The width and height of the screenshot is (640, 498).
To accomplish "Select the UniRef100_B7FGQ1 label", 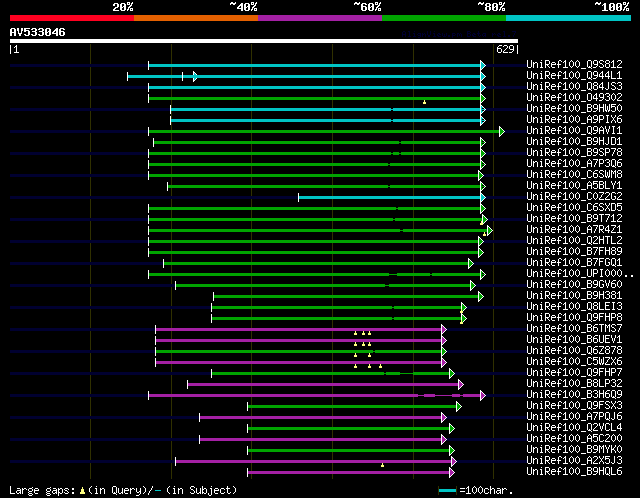I will coord(574,262).
